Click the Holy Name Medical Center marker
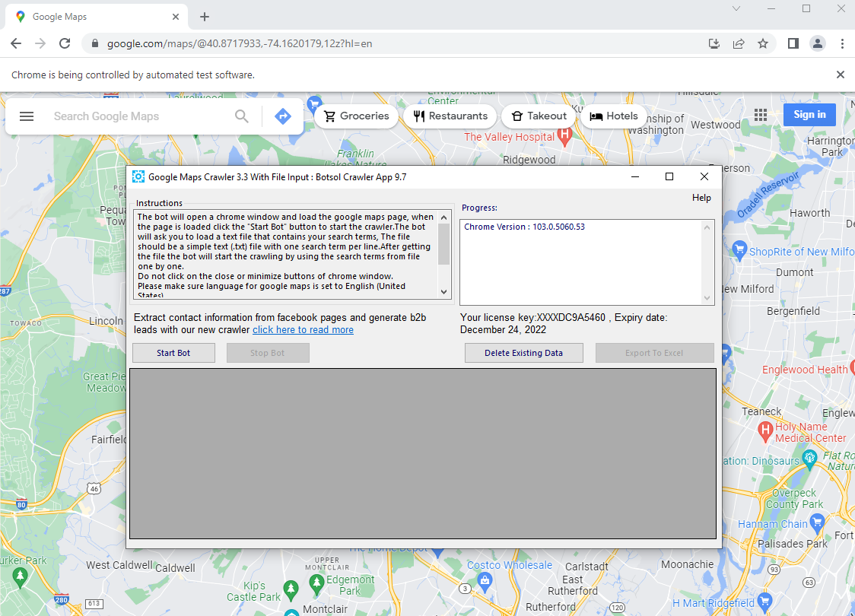The width and height of the screenshot is (855, 616). (x=765, y=430)
